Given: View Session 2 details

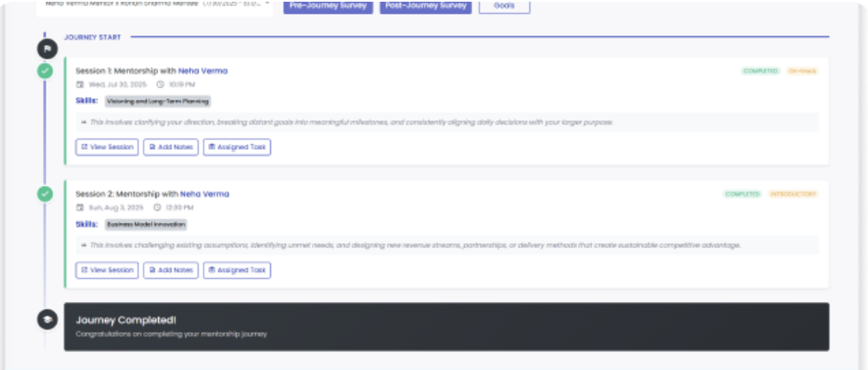Looking at the screenshot, I should tap(107, 270).
